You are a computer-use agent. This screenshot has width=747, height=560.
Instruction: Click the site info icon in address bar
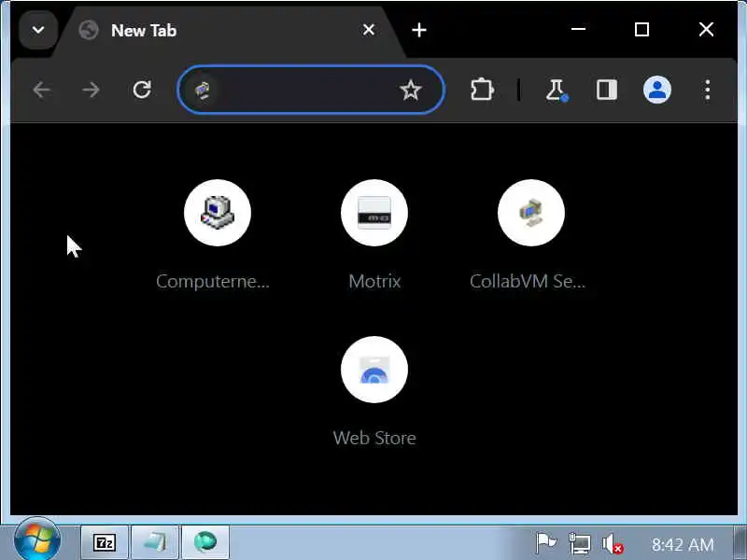click(203, 90)
